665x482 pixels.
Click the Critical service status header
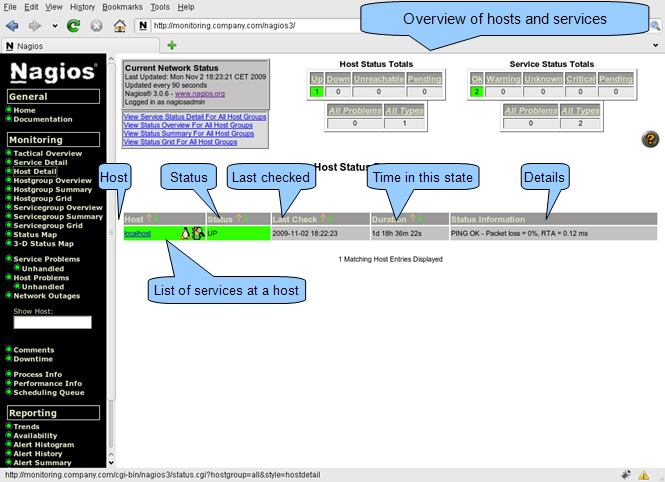coord(581,79)
